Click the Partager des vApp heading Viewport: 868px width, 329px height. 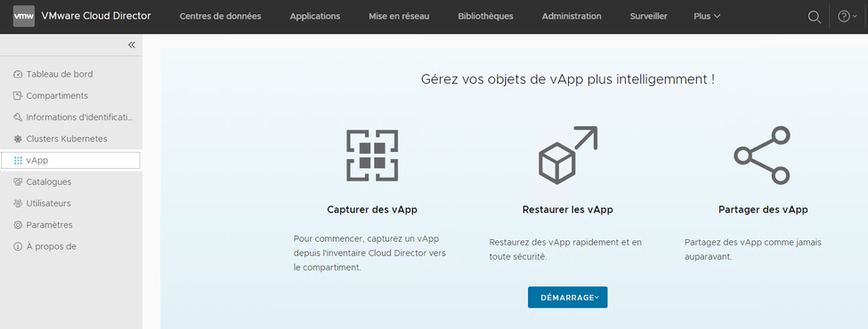point(763,210)
